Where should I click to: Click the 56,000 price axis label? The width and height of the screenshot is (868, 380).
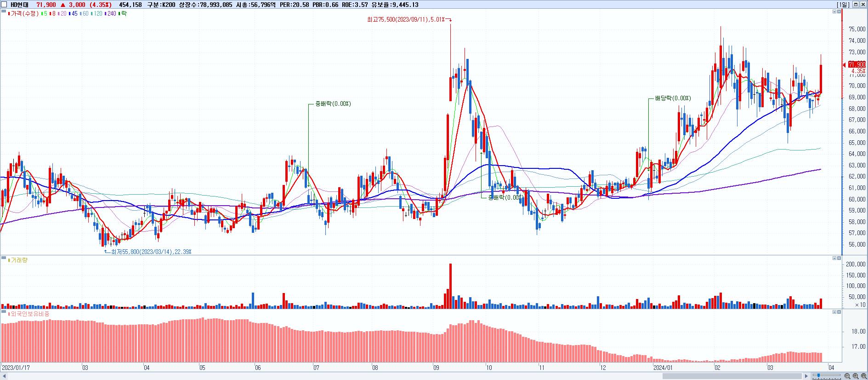857,244
